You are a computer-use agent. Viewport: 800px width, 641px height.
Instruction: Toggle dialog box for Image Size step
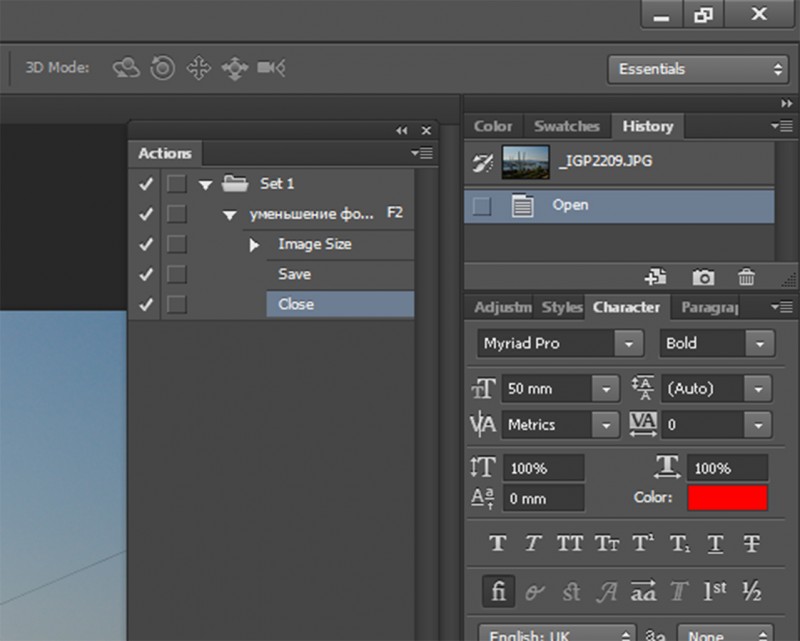coord(176,244)
